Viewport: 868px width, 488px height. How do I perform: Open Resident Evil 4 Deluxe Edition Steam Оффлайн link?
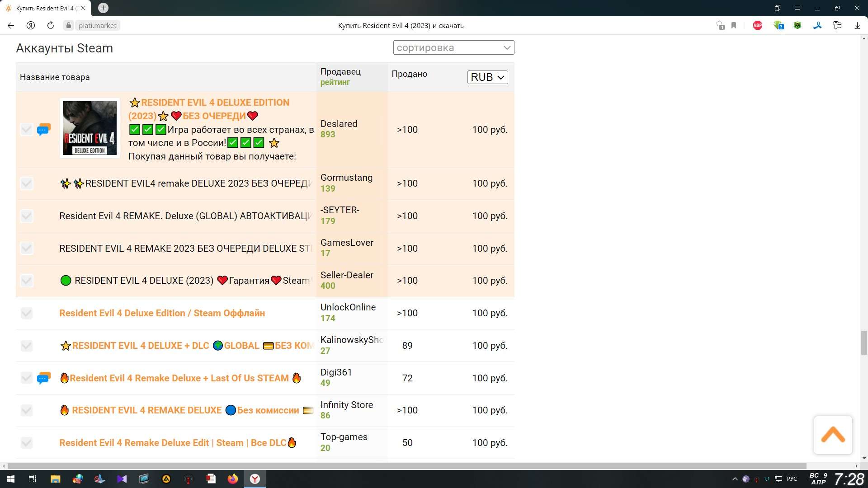tap(162, 313)
